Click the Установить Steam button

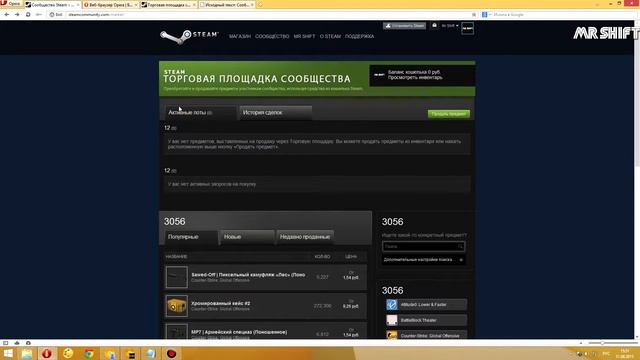[x=404, y=26]
